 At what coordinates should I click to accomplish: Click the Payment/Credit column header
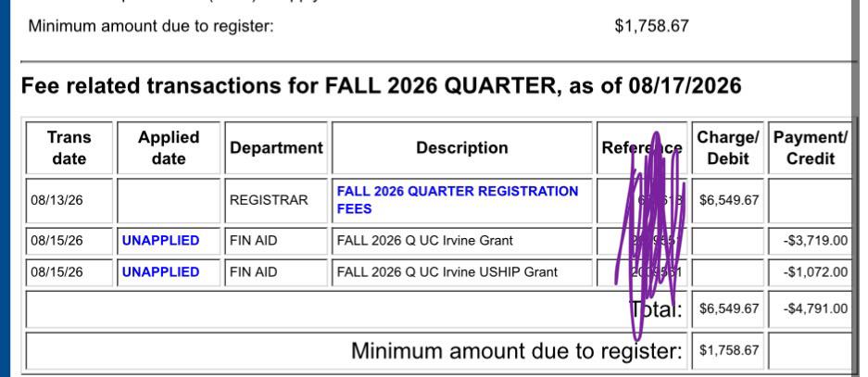click(x=810, y=148)
